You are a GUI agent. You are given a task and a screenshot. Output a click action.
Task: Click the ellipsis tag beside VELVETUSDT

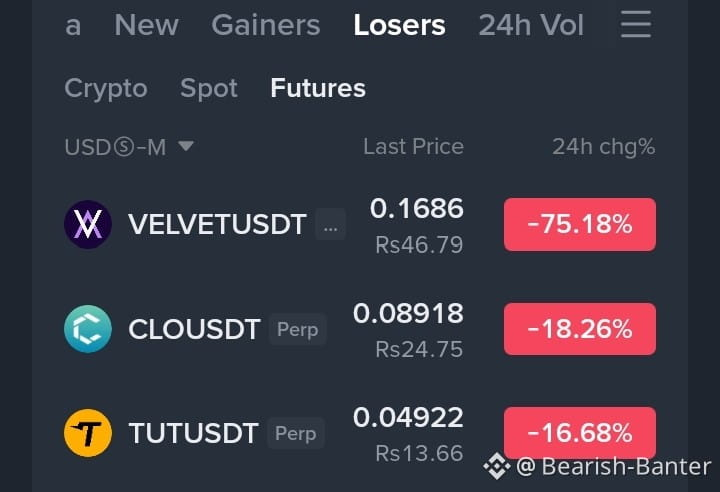coord(331,225)
